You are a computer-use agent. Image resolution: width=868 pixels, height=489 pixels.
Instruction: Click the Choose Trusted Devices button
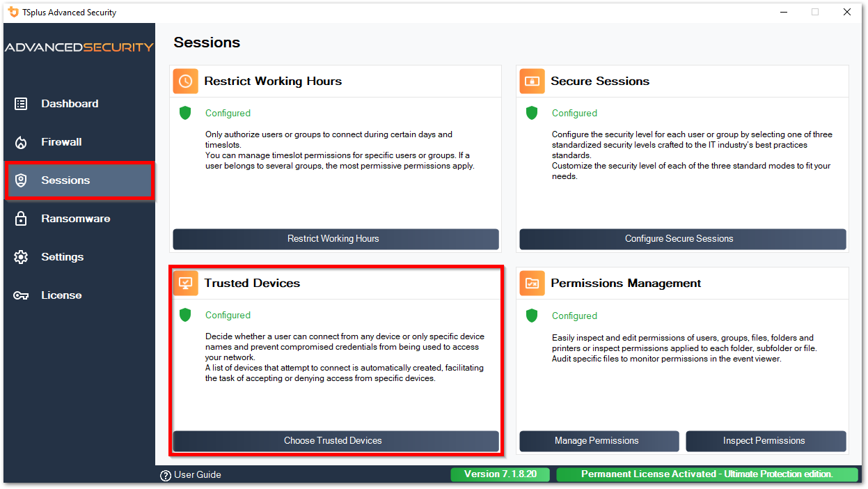[336, 441]
